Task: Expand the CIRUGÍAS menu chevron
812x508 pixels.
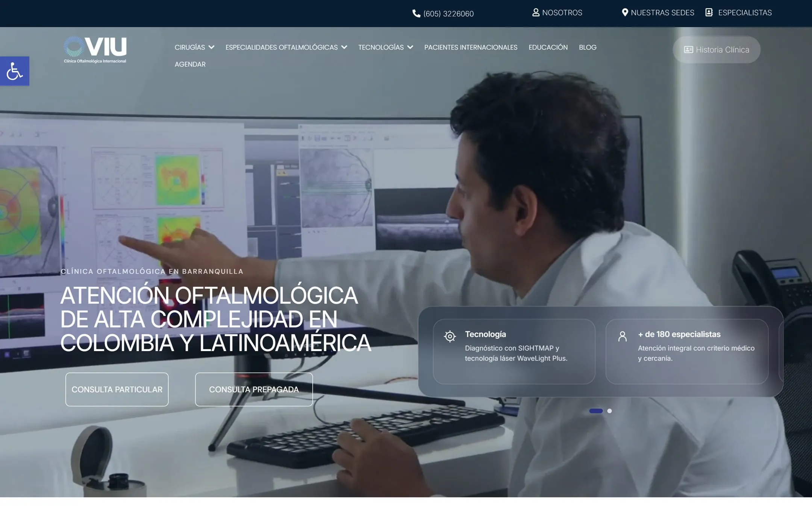Action: (211, 47)
